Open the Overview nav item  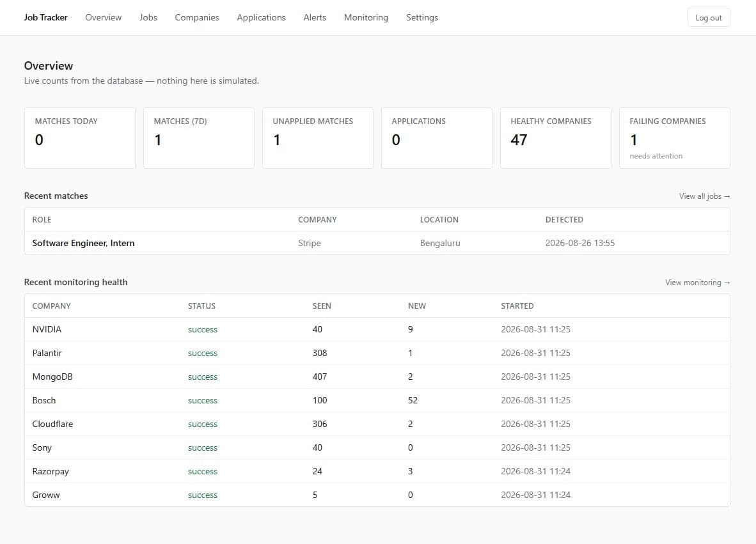click(103, 17)
